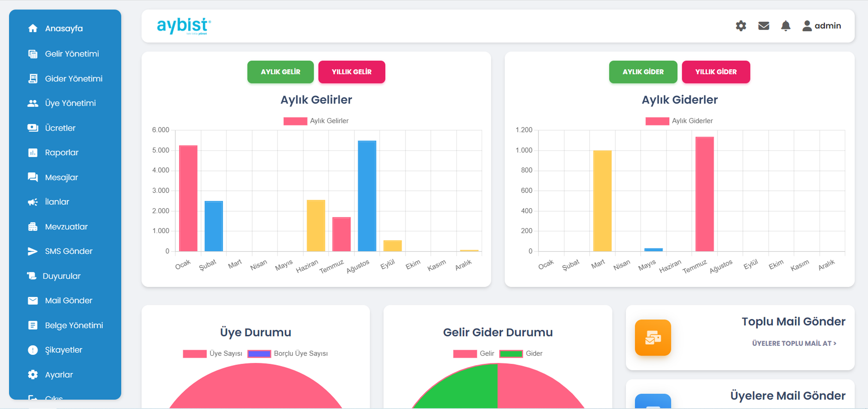Click the Eylül bar in Aylık Gelirler
868x409 pixels.
pyautogui.click(x=392, y=246)
